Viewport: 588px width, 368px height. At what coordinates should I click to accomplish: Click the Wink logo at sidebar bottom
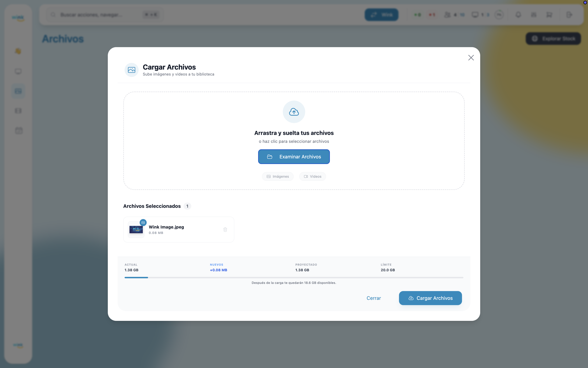[x=18, y=345]
